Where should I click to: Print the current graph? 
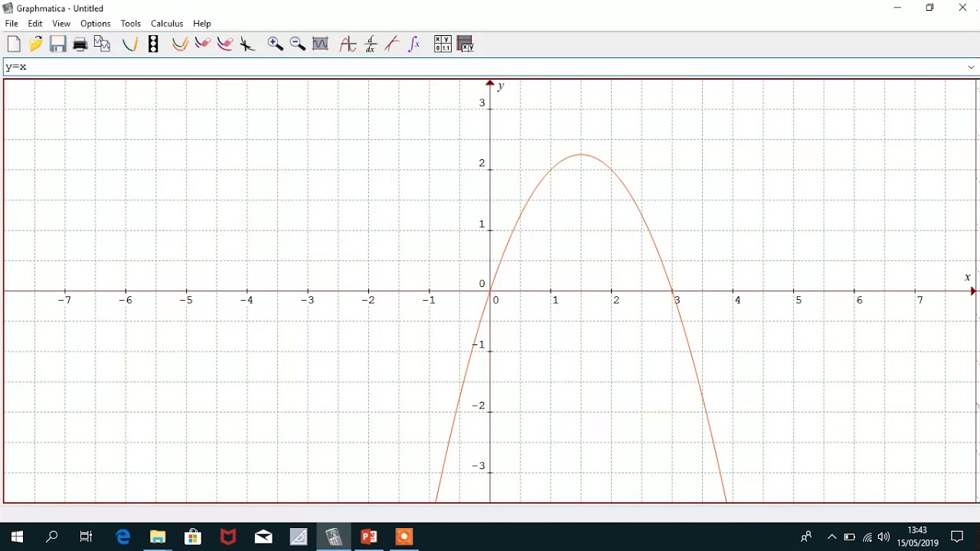coord(80,44)
